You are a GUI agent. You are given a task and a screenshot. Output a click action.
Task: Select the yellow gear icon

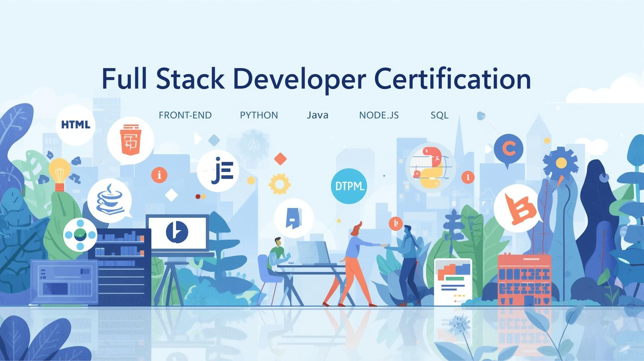279,184
